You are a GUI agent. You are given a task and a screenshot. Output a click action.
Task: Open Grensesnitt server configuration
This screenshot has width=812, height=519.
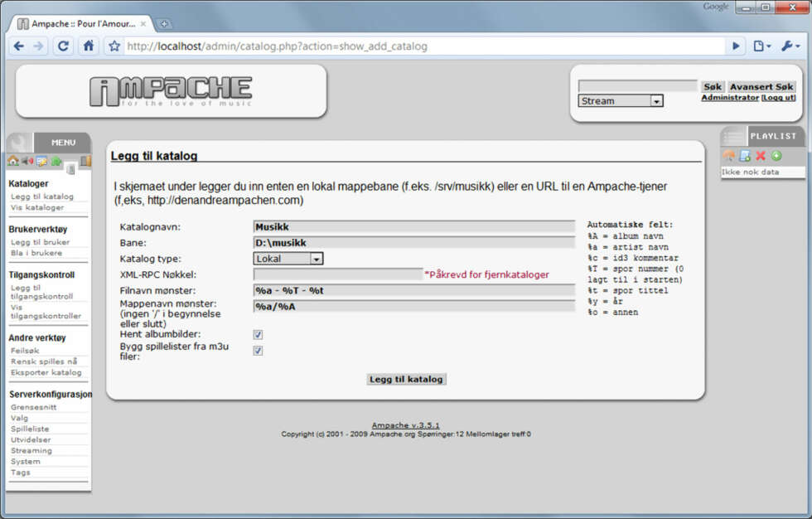tap(34, 407)
